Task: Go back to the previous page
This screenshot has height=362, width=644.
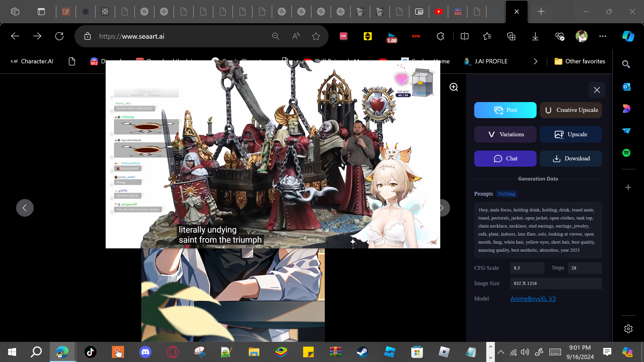Action: (x=15, y=36)
